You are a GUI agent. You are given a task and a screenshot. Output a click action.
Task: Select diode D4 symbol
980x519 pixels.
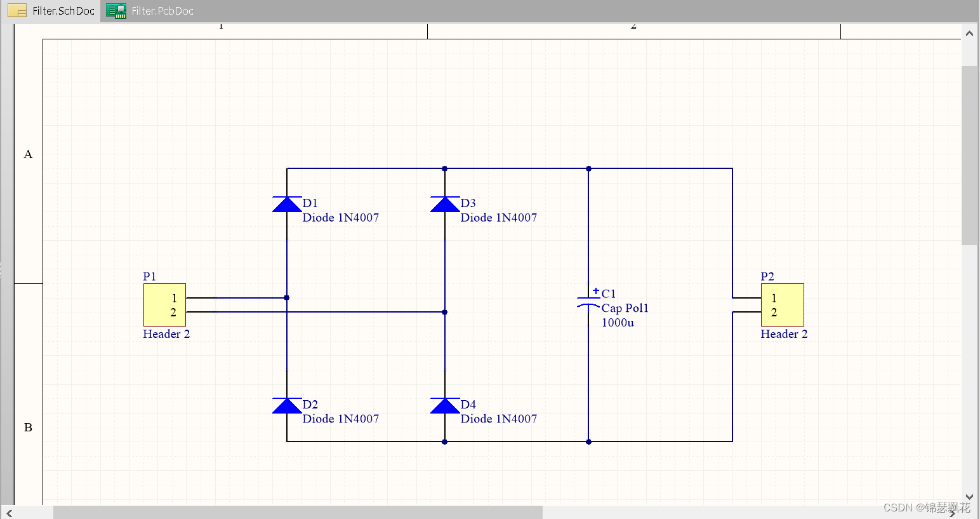[445, 405]
